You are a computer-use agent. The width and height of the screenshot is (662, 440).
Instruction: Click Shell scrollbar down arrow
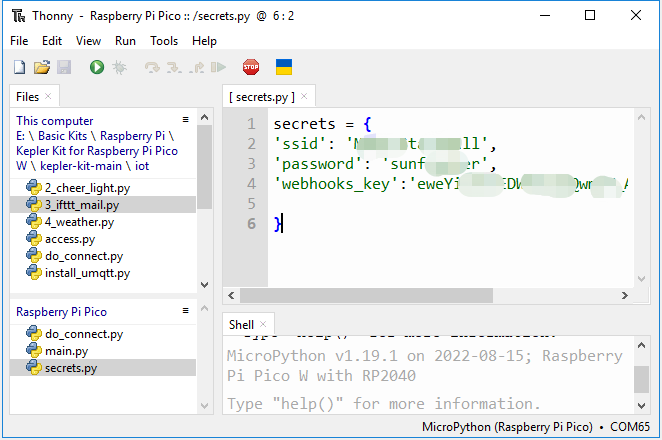tap(641, 406)
